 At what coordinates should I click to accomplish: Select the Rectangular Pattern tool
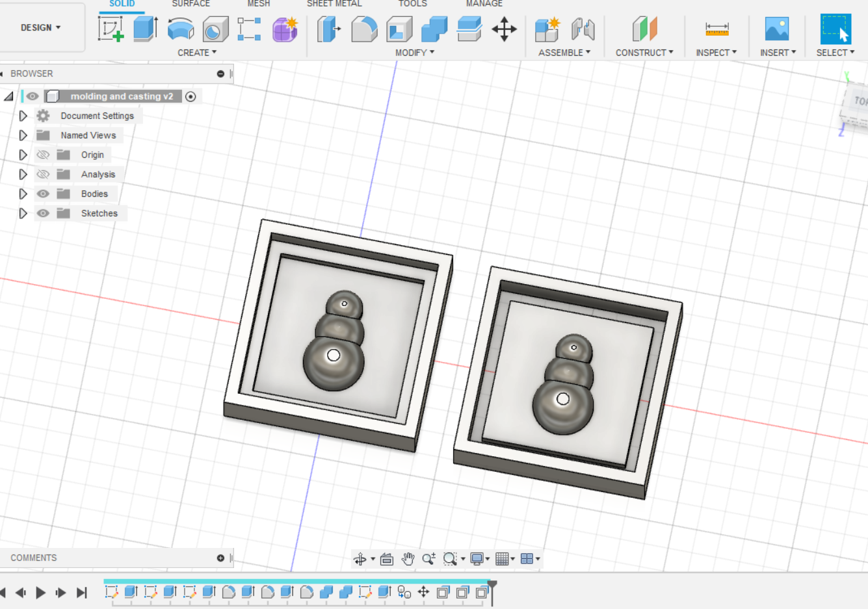pyautogui.click(x=250, y=29)
